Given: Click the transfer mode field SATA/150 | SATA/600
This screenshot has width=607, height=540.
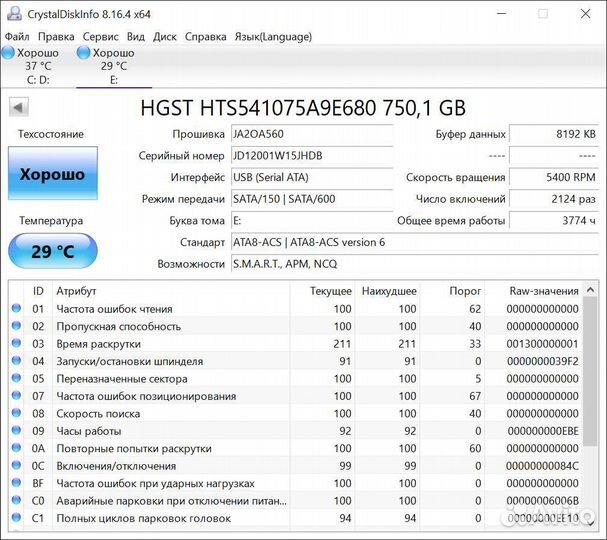Looking at the screenshot, I should 312,199.
